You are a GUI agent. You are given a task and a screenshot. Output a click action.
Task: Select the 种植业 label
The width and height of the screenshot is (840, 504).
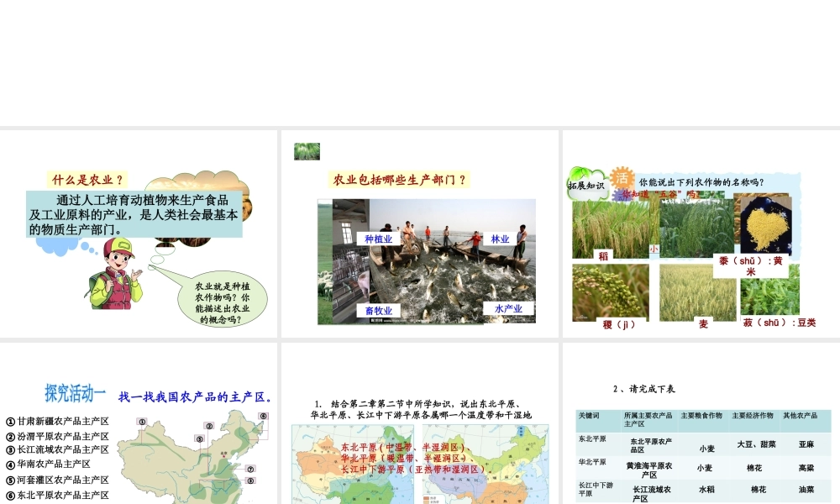click(379, 239)
